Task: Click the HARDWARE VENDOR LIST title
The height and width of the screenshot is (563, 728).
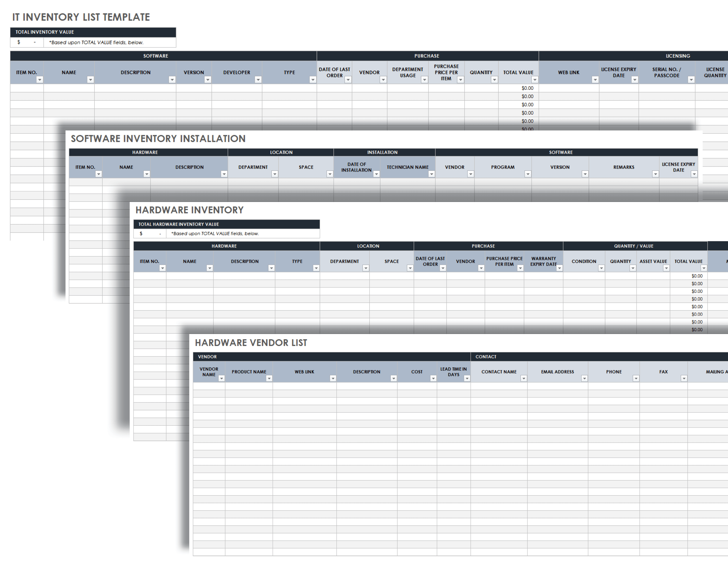Action: (x=251, y=343)
